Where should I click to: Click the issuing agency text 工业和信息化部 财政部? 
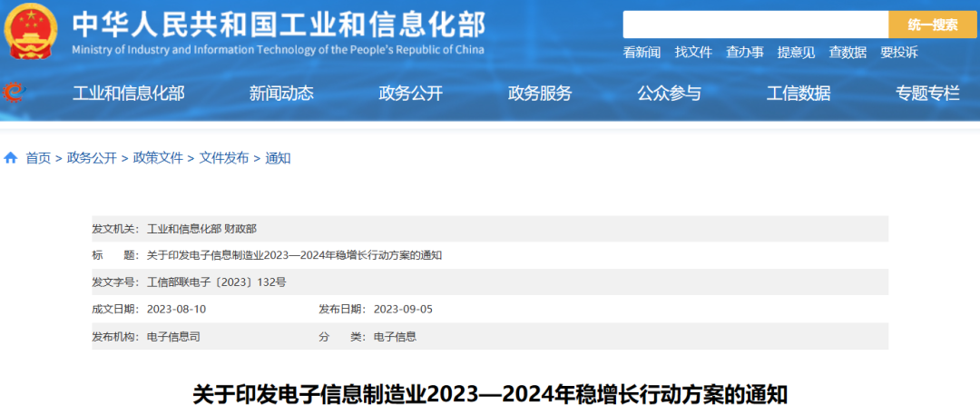[201, 229]
